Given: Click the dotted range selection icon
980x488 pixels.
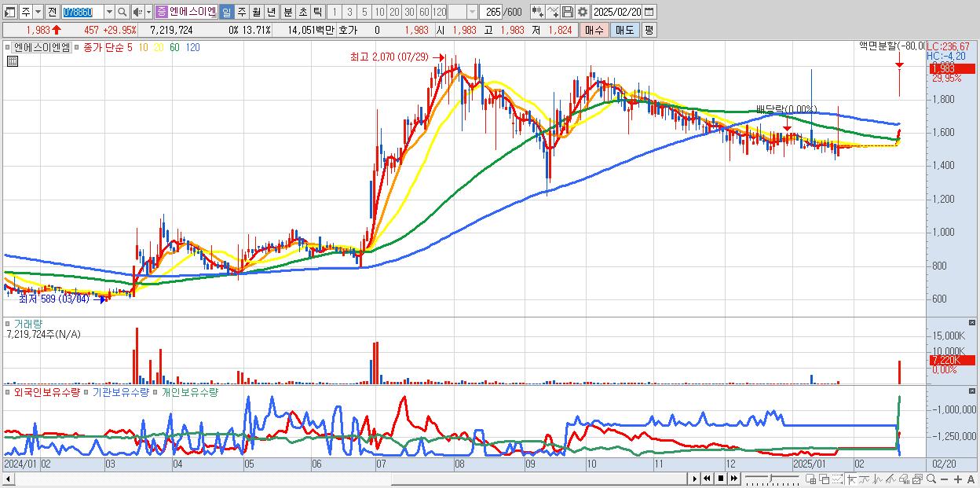Looking at the screenshot, I should [838, 479].
